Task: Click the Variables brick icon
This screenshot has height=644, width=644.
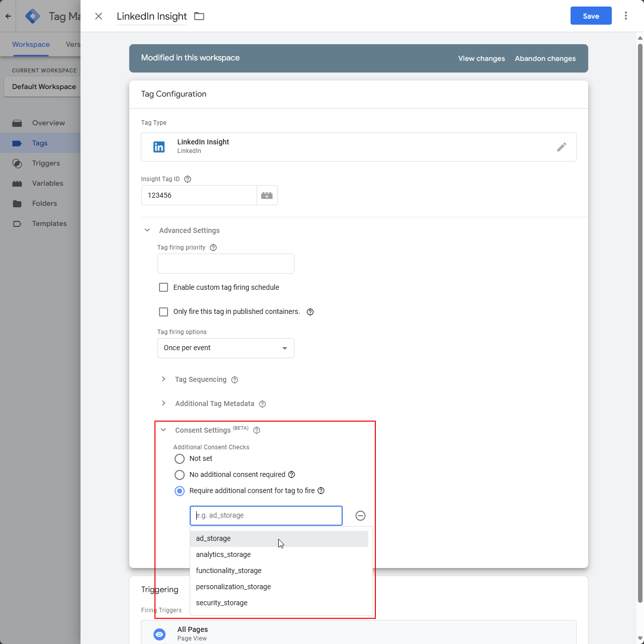Action: click(17, 184)
